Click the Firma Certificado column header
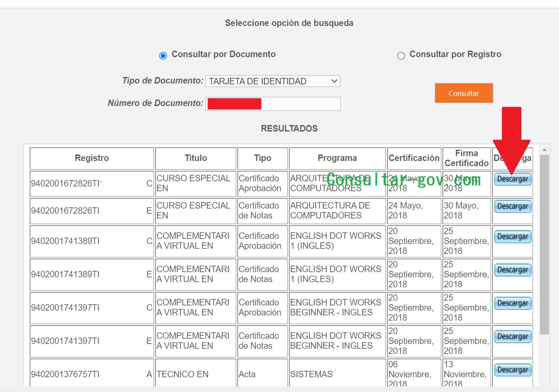The width and height of the screenshot is (559, 392). [x=466, y=158]
